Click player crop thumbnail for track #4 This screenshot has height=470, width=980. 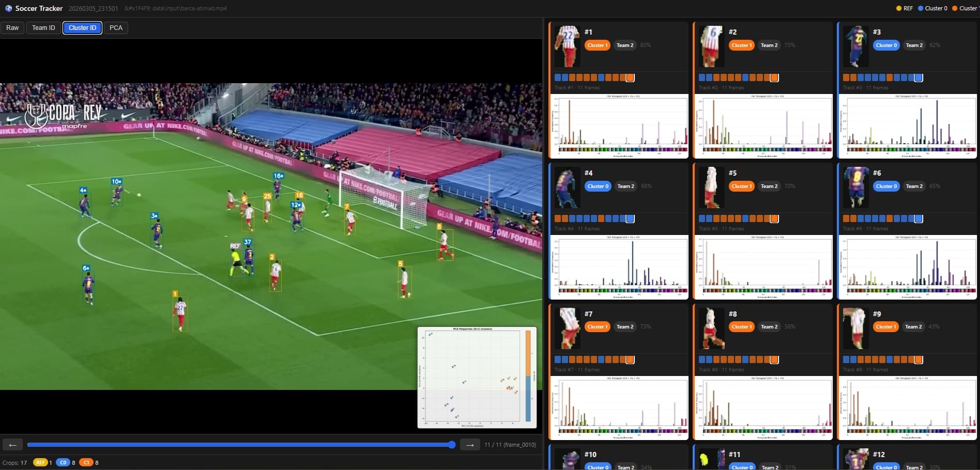pyautogui.click(x=567, y=187)
